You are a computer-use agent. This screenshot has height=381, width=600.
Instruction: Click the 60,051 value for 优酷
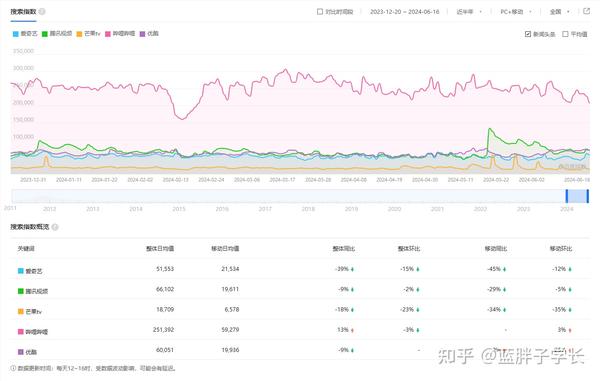point(165,350)
